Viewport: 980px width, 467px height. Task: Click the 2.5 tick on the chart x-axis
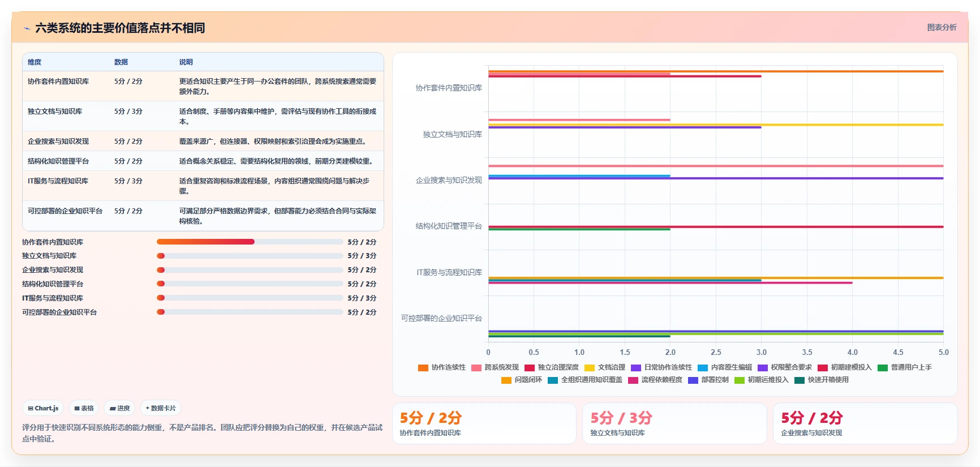(716, 352)
